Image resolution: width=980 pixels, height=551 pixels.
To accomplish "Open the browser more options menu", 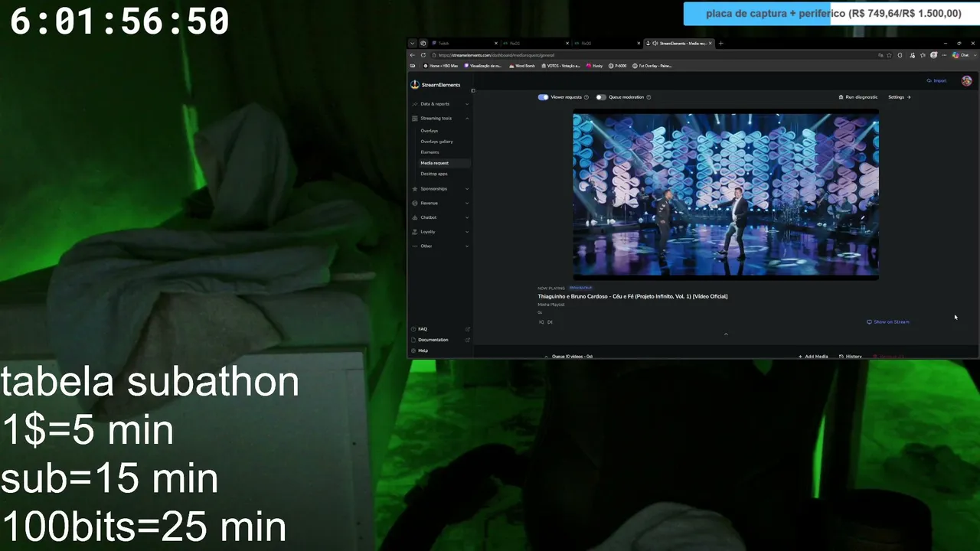I will (943, 55).
